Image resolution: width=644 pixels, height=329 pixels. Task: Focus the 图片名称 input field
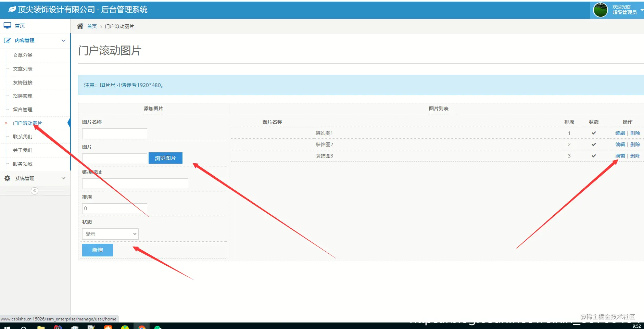point(115,134)
